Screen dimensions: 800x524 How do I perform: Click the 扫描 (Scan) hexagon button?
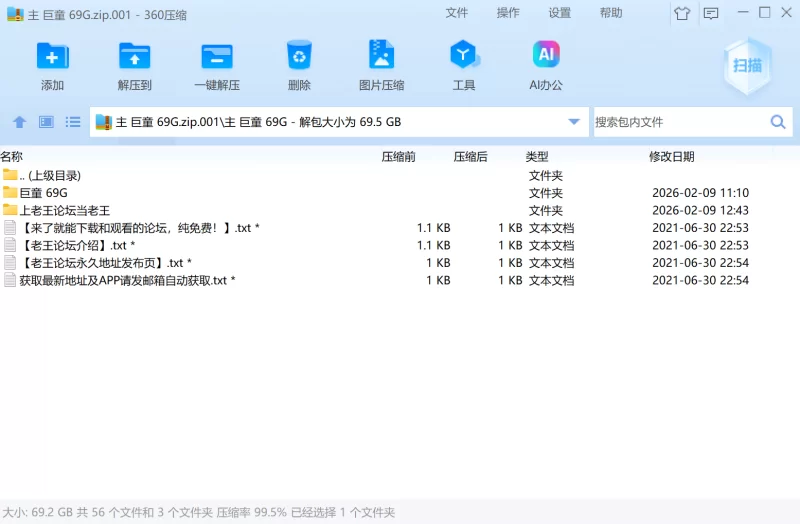[748, 65]
